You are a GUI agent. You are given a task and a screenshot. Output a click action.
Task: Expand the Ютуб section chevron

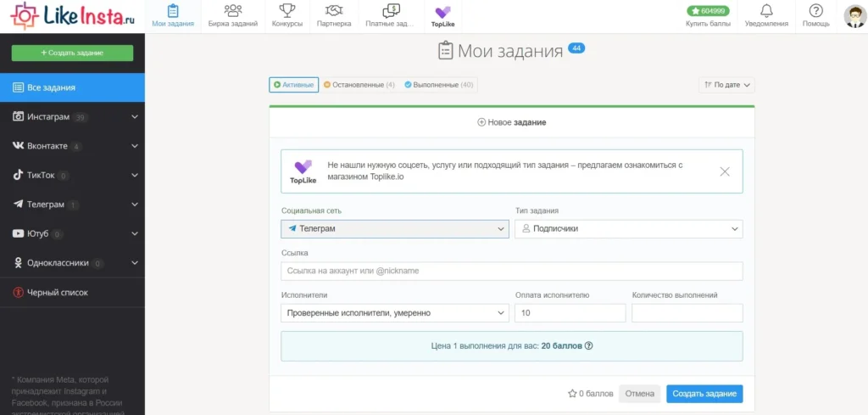click(135, 234)
